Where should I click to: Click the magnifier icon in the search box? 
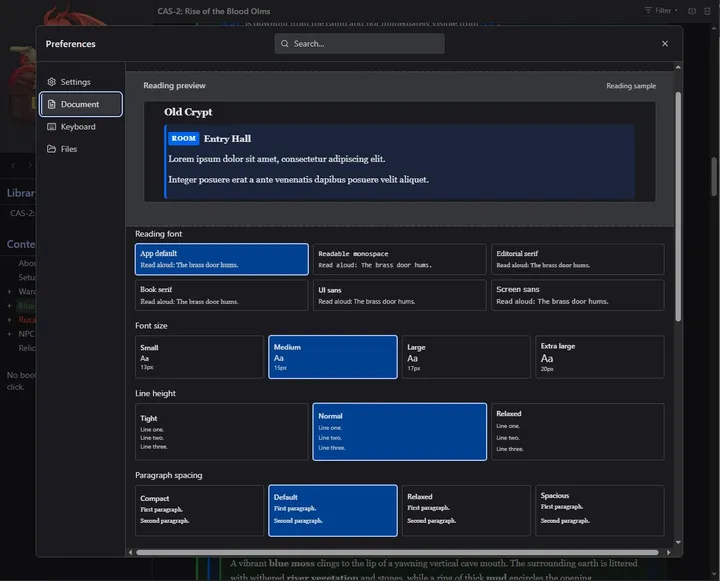pos(285,44)
